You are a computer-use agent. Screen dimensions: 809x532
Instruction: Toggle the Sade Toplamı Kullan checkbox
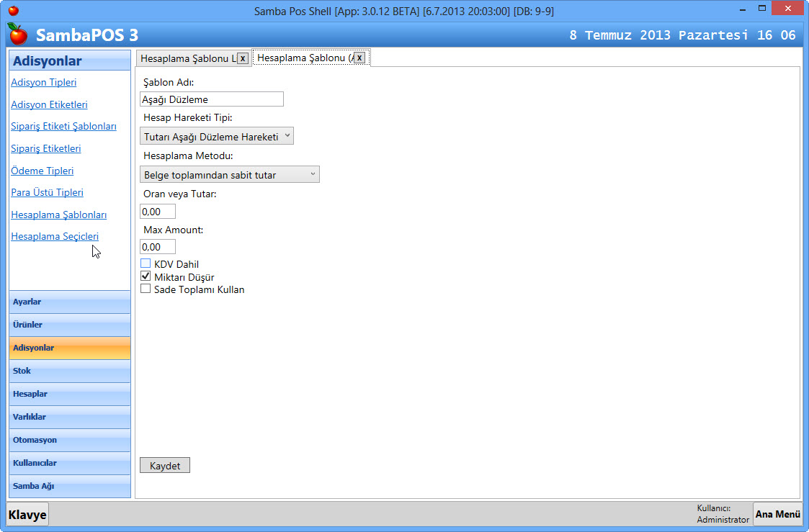click(x=146, y=289)
